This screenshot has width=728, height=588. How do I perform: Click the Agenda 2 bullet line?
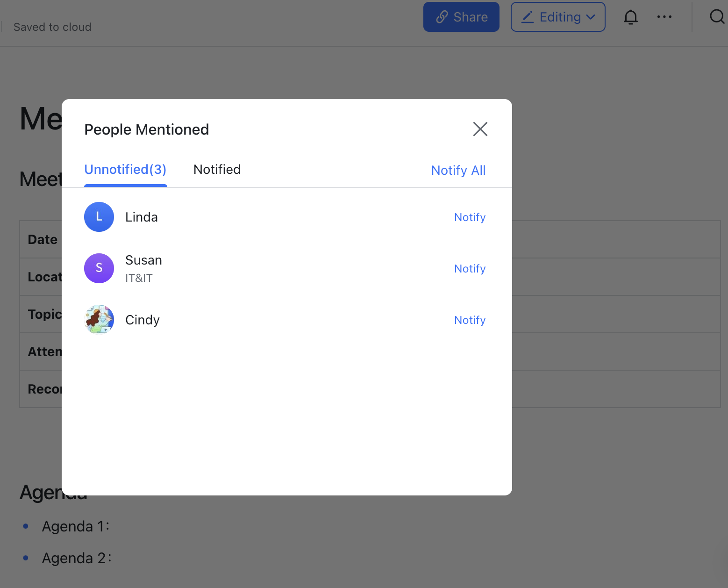coord(77,558)
